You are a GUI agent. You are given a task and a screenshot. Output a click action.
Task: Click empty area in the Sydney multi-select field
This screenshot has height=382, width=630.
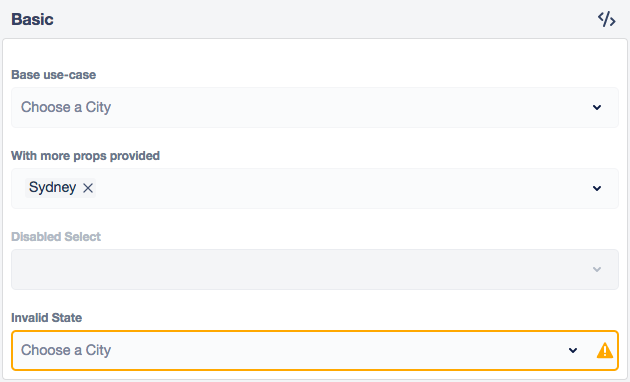(342, 188)
